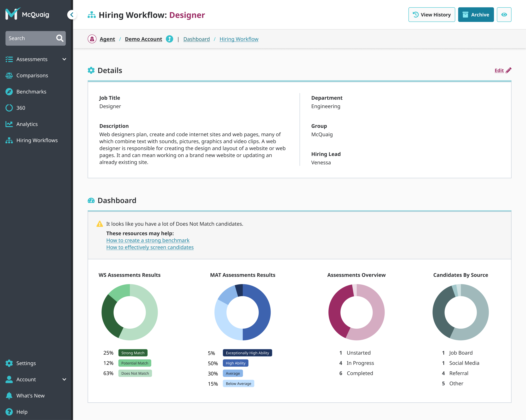Click the Strong Match legend swatch
Screen dimensions: 526x420
coord(133,353)
